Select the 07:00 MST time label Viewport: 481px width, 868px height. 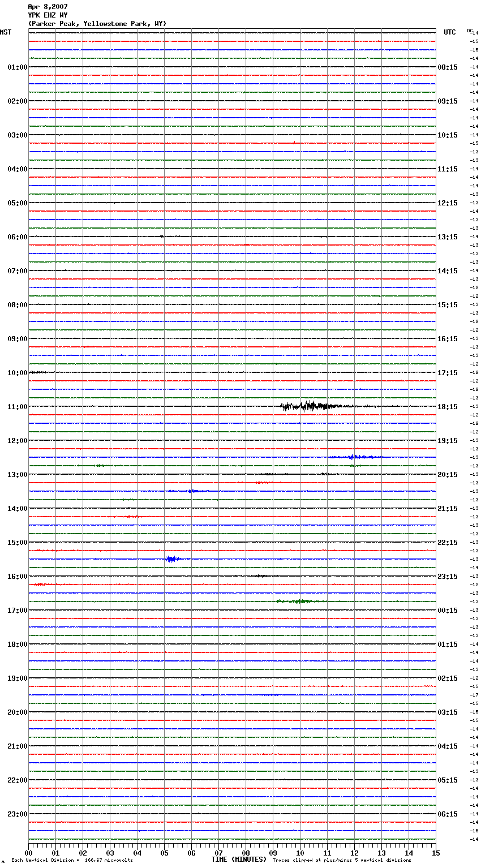tap(18, 271)
